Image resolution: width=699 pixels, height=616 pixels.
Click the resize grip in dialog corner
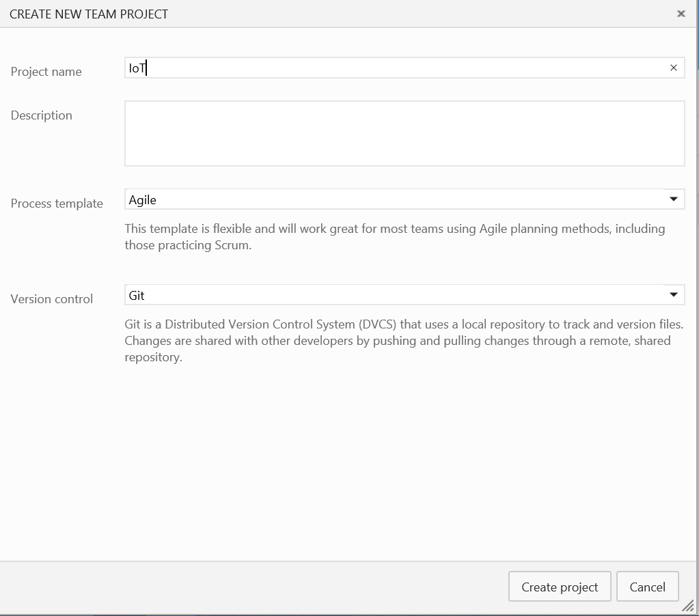(x=688, y=606)
